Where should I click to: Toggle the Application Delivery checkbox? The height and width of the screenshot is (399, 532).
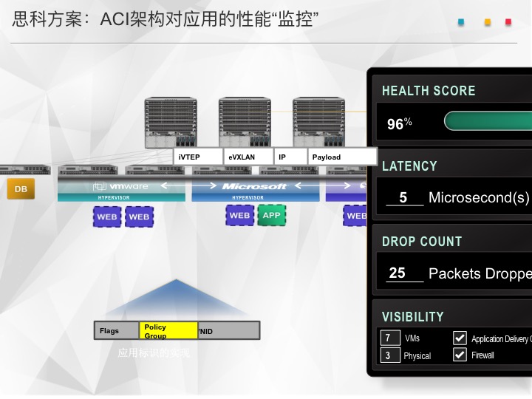coord(460,338)
